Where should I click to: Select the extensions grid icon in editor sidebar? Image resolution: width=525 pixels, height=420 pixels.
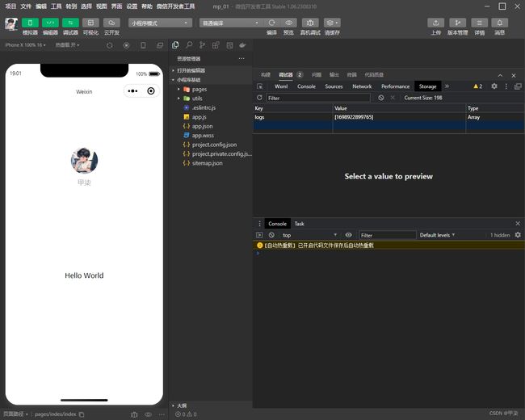coord(216,45)
